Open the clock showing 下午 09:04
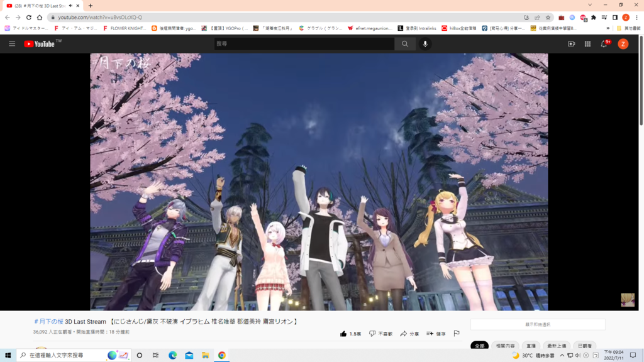 coord(614,355)
